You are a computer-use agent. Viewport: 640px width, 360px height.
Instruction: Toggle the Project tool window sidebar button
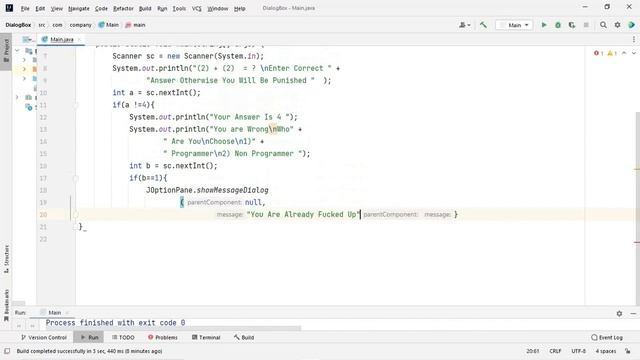click(6, 51)
